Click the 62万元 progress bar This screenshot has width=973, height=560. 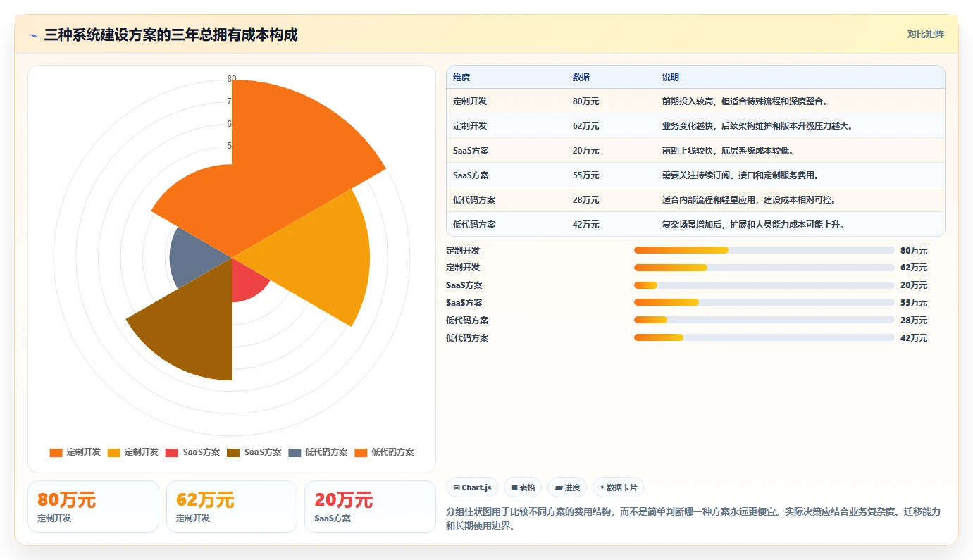coord(764,268)
